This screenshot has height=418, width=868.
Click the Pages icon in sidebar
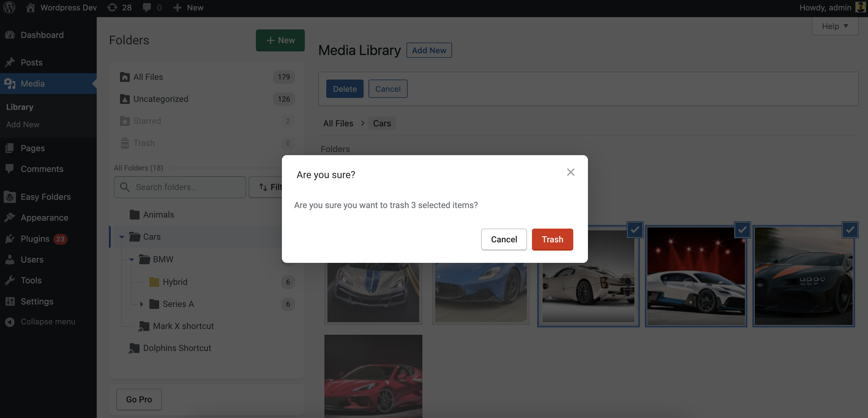click(x=10, y=148)
